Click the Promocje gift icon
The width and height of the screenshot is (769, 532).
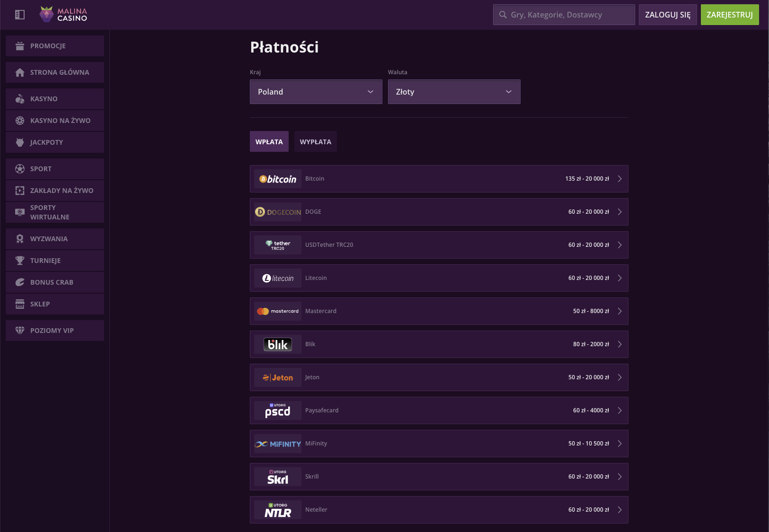(x=20, y=46)
